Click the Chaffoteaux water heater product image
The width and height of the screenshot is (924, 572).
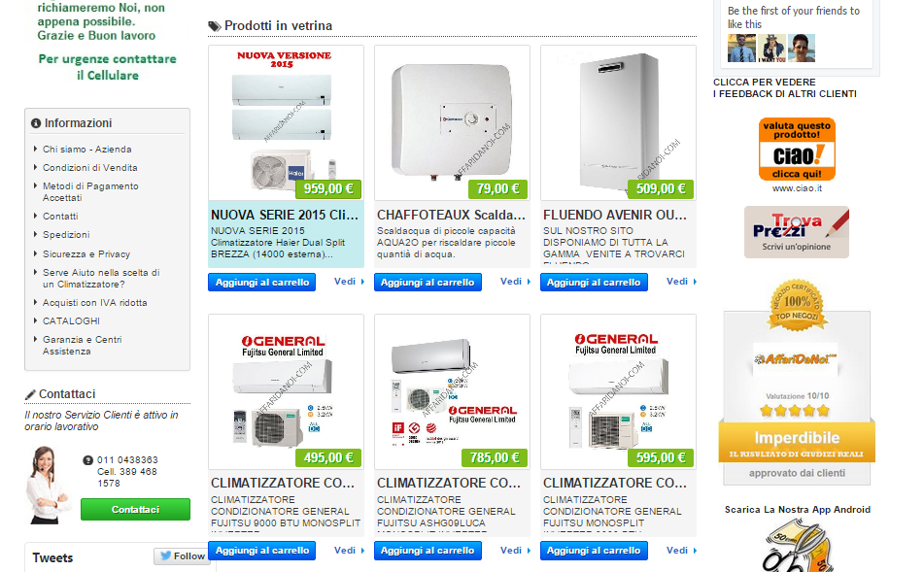[x=452, y=123]
